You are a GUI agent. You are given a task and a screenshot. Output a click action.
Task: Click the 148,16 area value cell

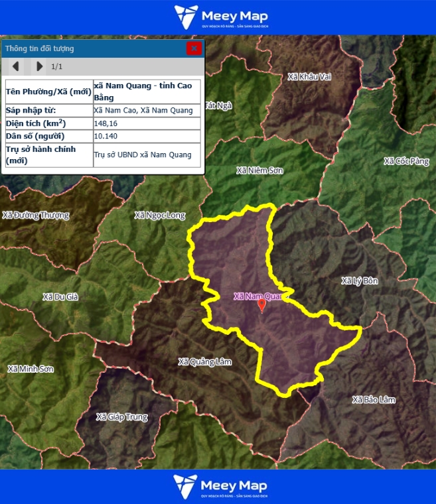(147, 123)
